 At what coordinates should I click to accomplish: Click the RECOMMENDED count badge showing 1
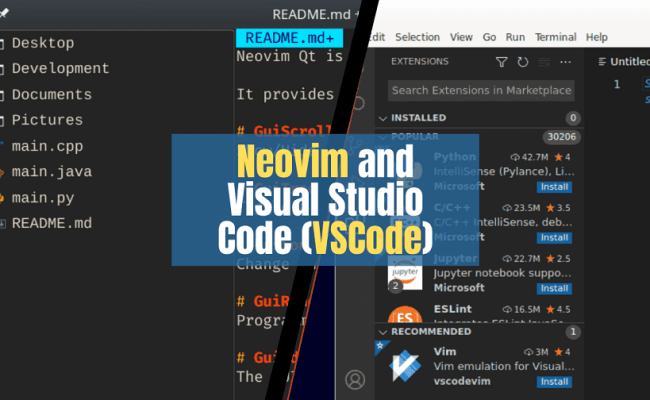[573, 332]
